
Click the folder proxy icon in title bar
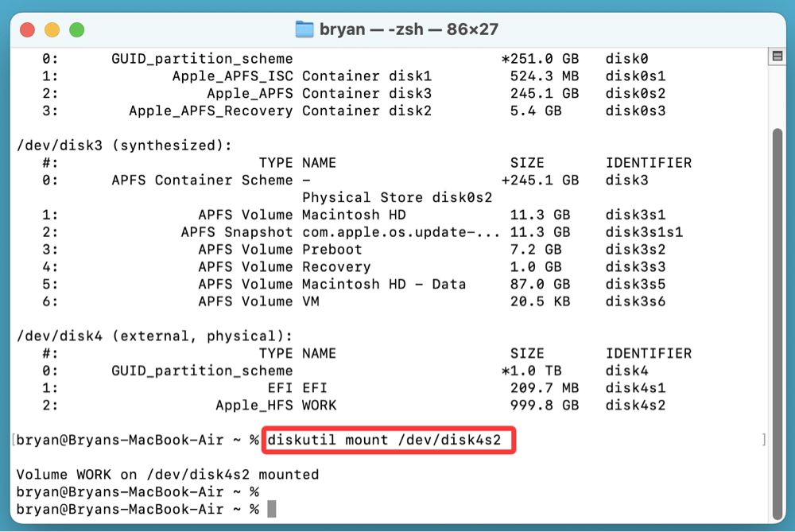(x=304, y=29)
